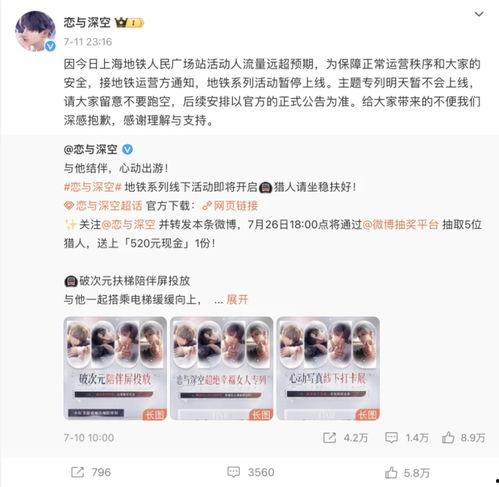Like the post with 5.8万 likes

pos(407,472)
